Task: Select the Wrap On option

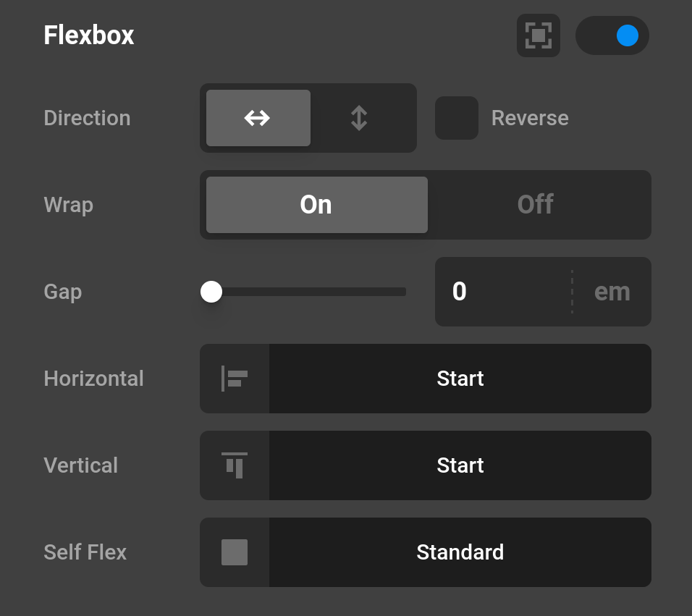Action: coord(316,204)
